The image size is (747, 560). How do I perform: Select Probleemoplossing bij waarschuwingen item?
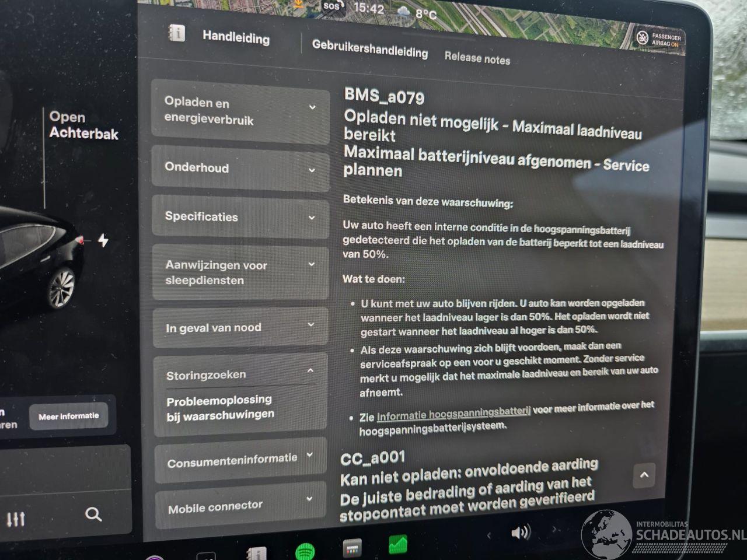point(220,407)
